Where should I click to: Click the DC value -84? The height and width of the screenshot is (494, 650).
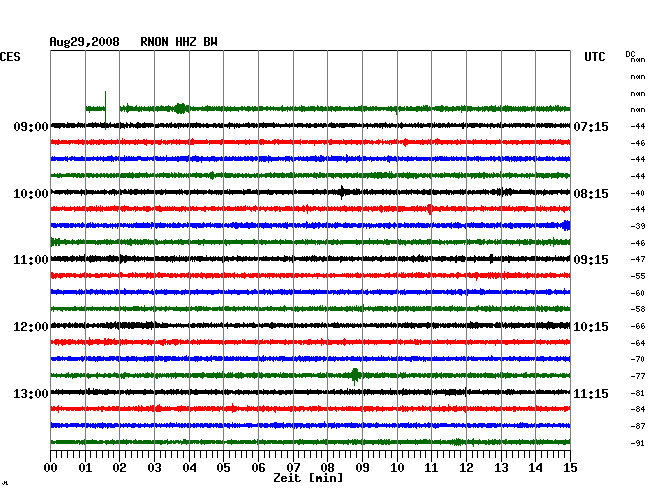638,409
